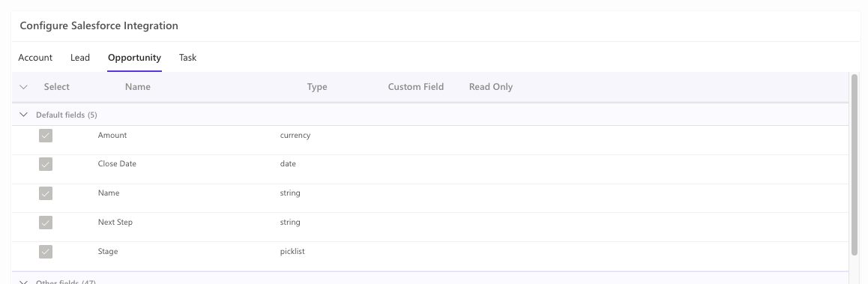Screen dimensions: 868x284
Task: Click the Read Only column header
Action: click(x=491, y=87)
